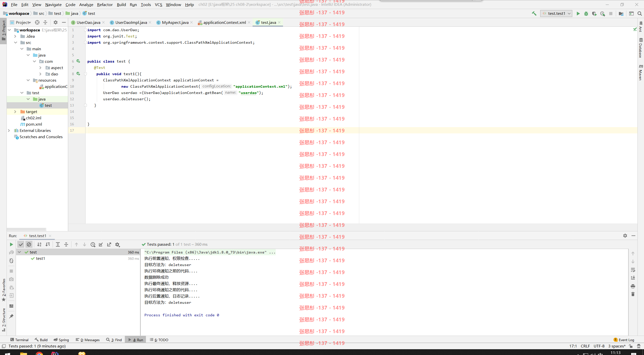Run test.test1 with the green play icon
Viewport: 644px width, 355px height.
pos(578,14)
